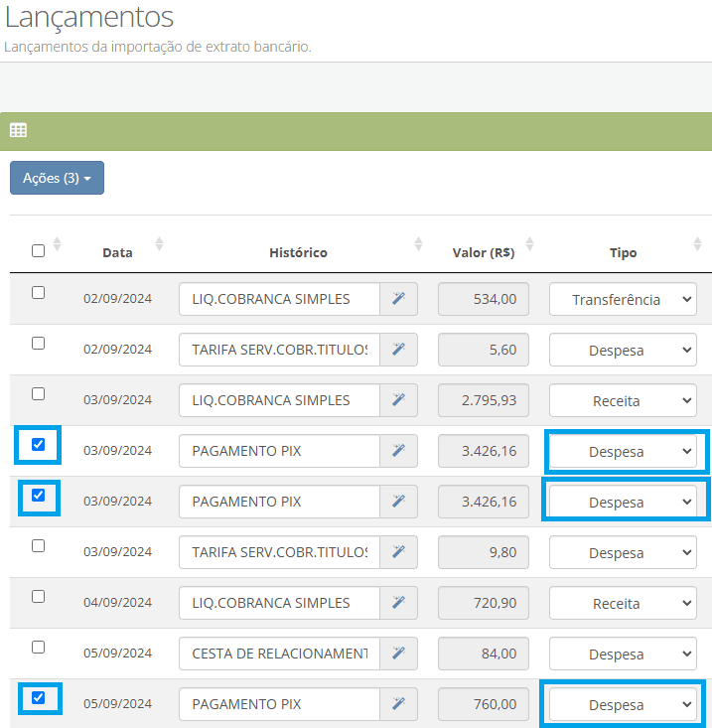Uncheck the 05/09/2024 PAGAMENTO PIX row checkbox
Image resolution: width=712 pixels, height=728 pixels.
pyautogui.click(x=39, y=697)
